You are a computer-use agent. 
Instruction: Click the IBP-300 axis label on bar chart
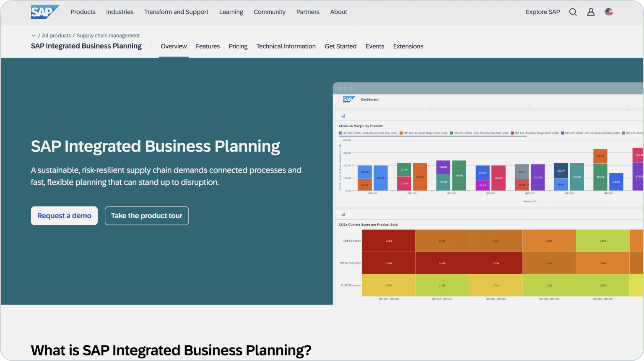pos(608,193)
